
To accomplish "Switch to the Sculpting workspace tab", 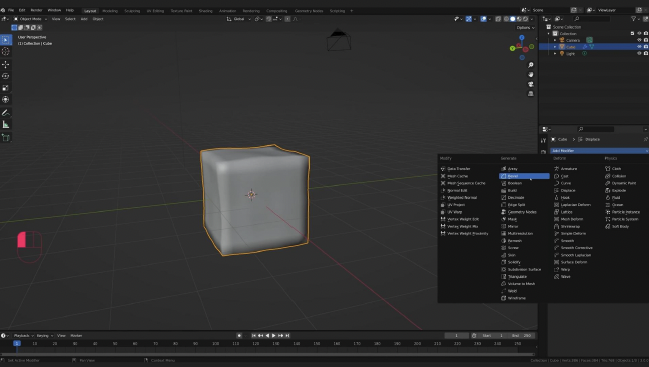I will (x=132, y=11).
